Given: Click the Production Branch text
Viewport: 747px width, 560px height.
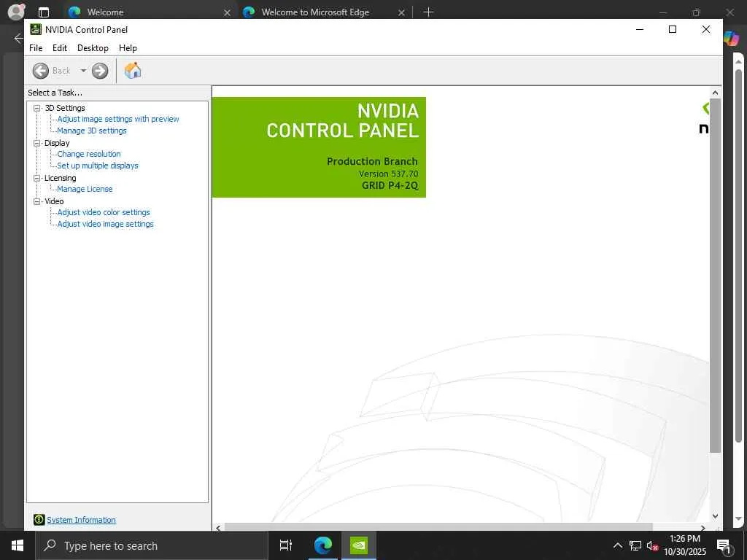Looking at the screenshot, I should coord(372,161).
